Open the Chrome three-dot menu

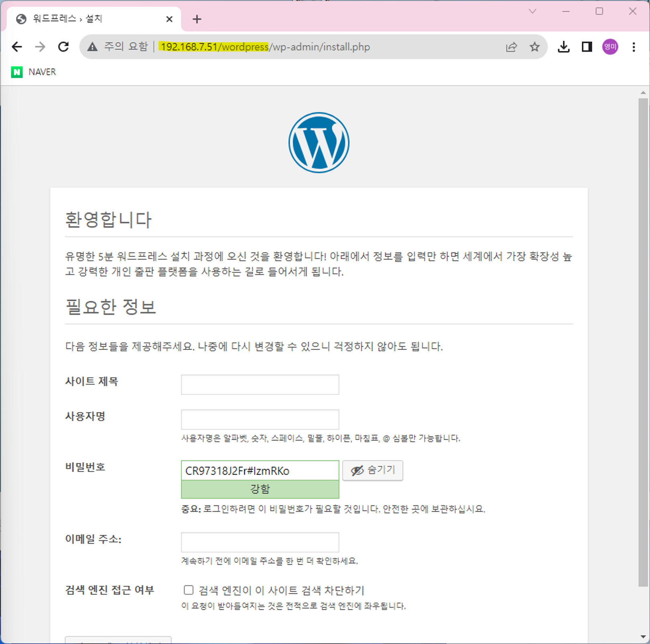[x=634, y=47]
